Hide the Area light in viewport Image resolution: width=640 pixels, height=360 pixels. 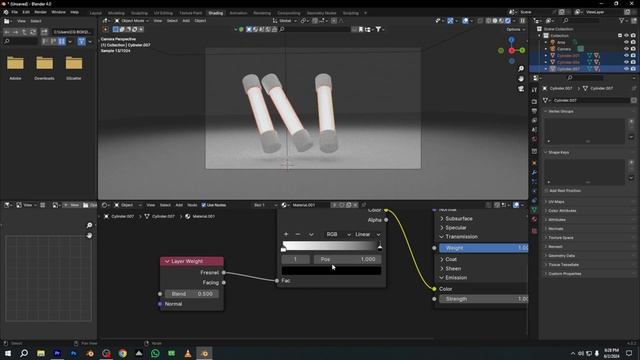[x=626, y=42]
